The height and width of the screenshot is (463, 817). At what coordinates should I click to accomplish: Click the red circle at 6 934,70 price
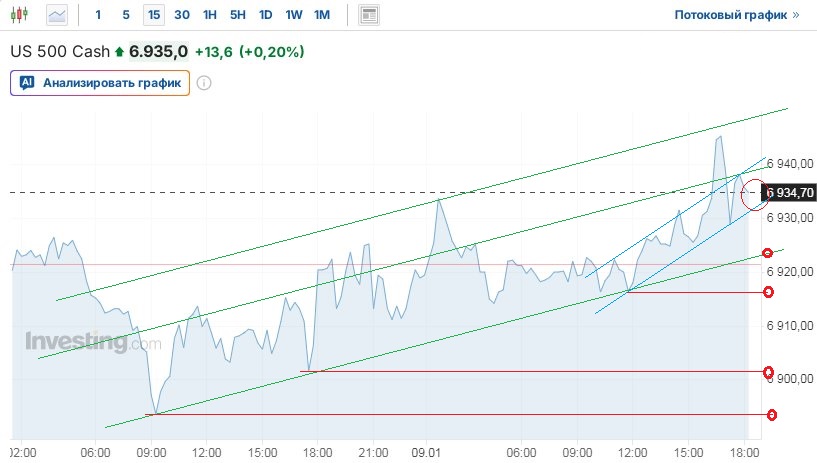tap(754, 191)
